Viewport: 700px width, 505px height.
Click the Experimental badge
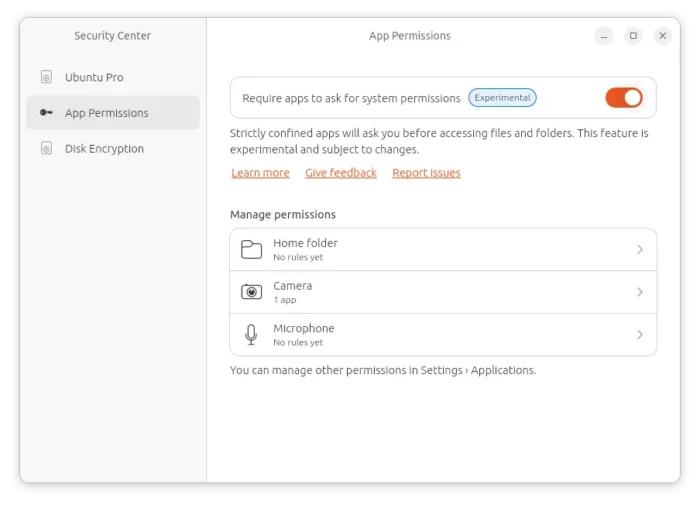[503, 98]
